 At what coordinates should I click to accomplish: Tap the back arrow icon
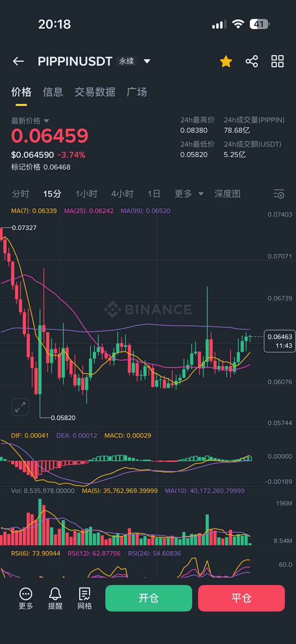pos(19,62)
